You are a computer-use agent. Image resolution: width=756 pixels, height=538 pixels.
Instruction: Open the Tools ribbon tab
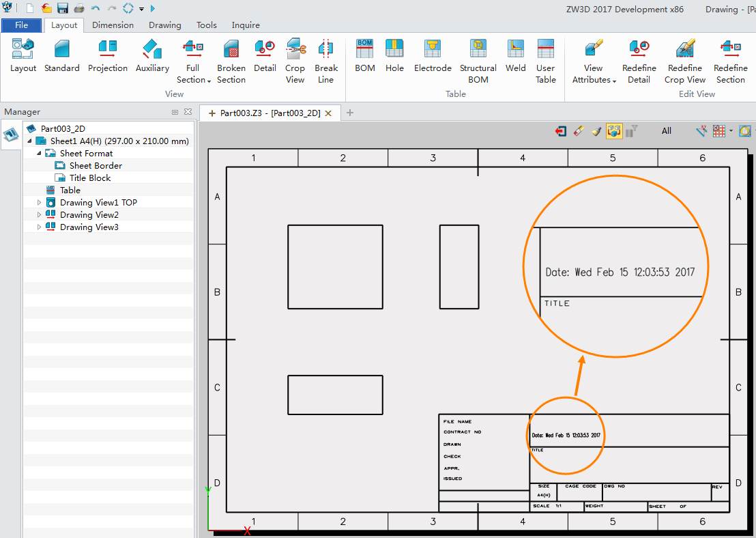pos(206,25)
